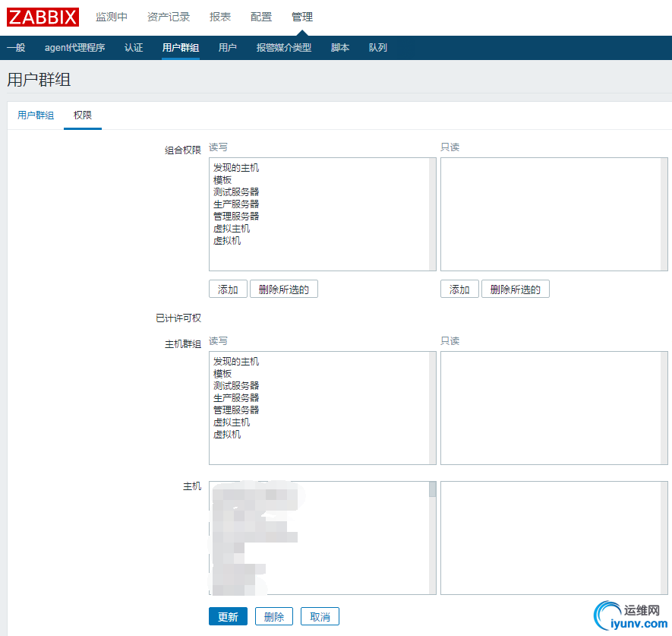Click the 取消 button
Image resolution: width=672 pixels, height=636 pixels.
[320, 617]
